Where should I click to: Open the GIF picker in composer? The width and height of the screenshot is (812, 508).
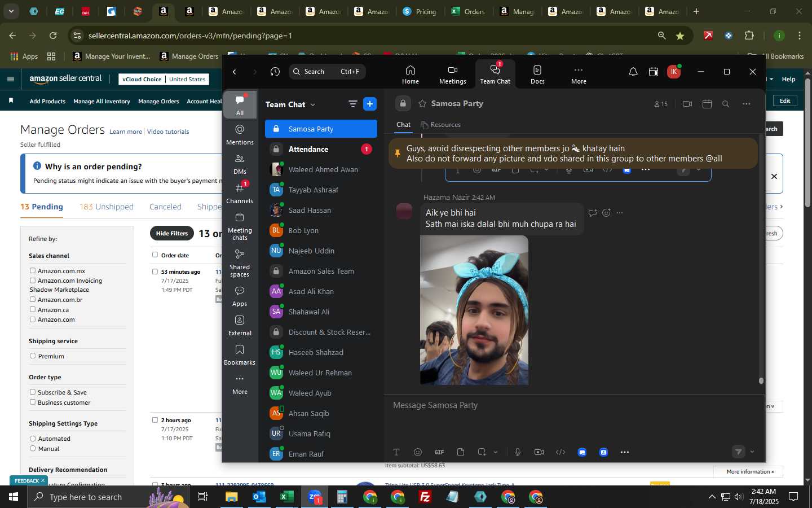pyautogui.click(x=439, y=452)
